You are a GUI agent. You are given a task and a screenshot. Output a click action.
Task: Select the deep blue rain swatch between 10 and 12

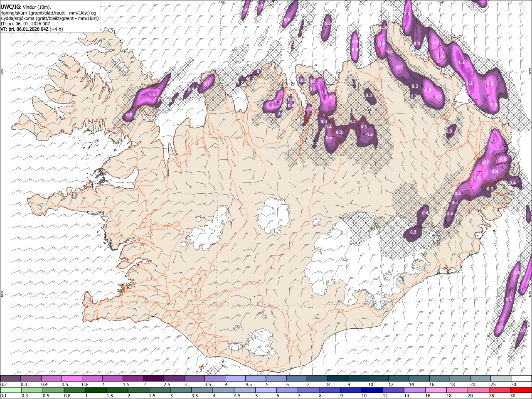(x=372, y=390)
